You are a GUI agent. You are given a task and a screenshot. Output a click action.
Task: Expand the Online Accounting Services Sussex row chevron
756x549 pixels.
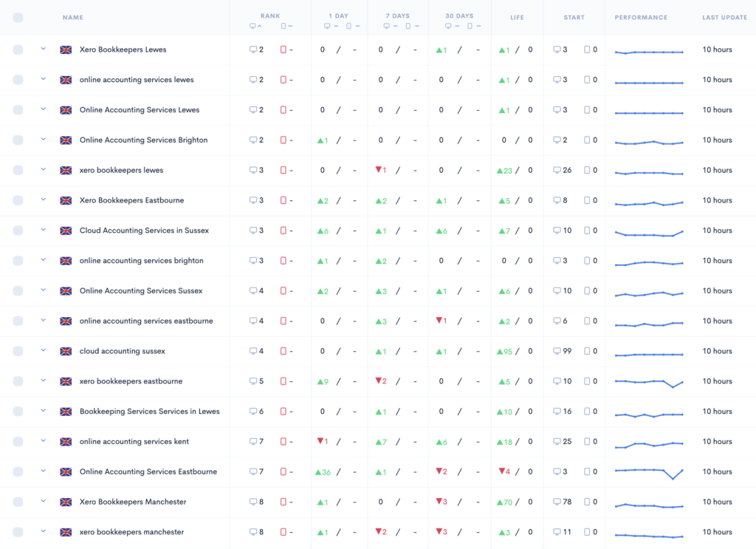44,290
